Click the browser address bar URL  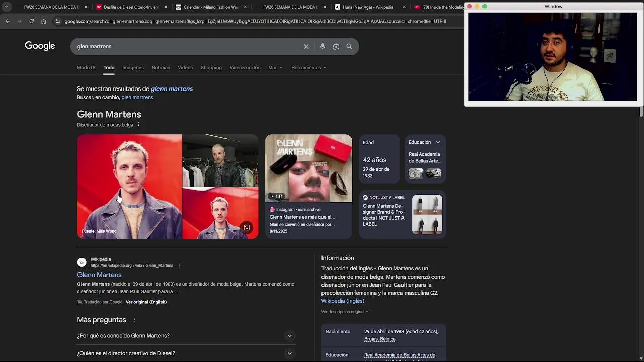(255, 21)
